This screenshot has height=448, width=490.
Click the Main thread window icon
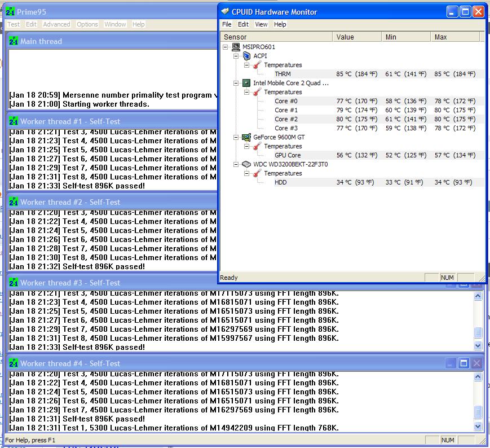14,41
